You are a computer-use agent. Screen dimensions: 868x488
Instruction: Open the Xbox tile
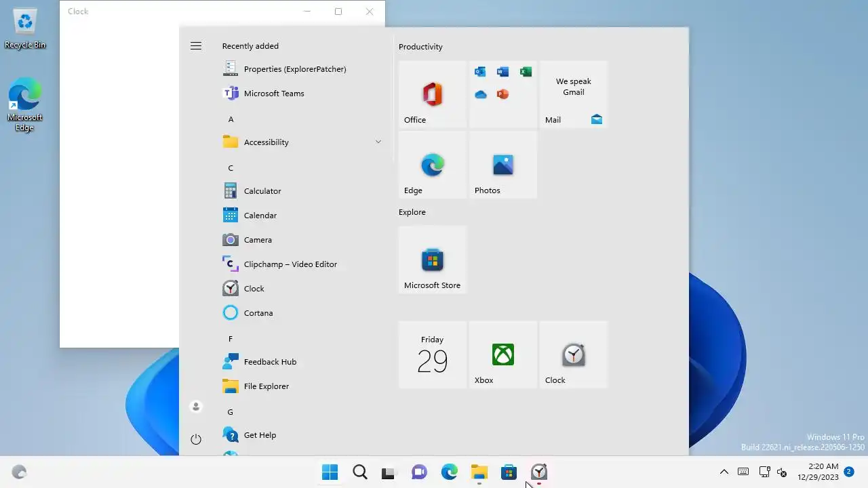point(503,355)
